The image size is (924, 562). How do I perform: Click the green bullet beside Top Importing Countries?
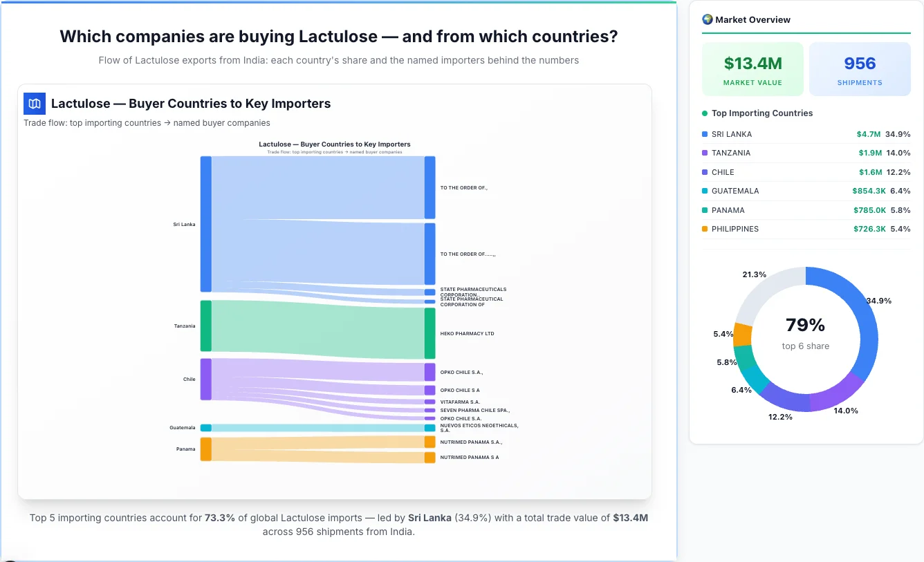(x=704, y=113)
